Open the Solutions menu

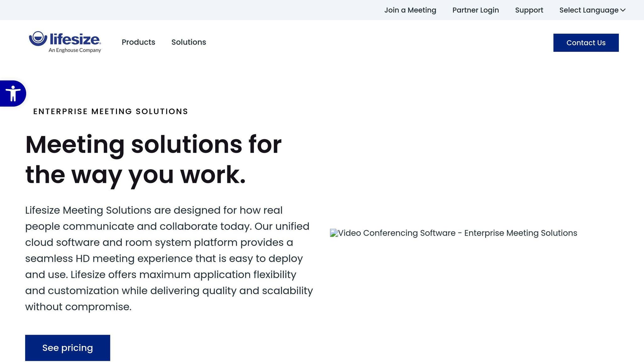(x=189, y=42)
